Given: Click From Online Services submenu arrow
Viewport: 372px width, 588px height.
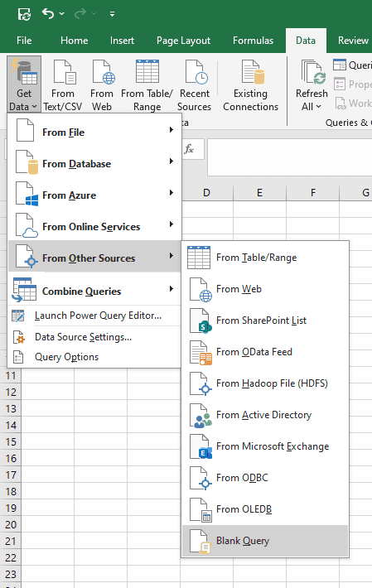Looking at the screenshot, I should tap(172, 224).
